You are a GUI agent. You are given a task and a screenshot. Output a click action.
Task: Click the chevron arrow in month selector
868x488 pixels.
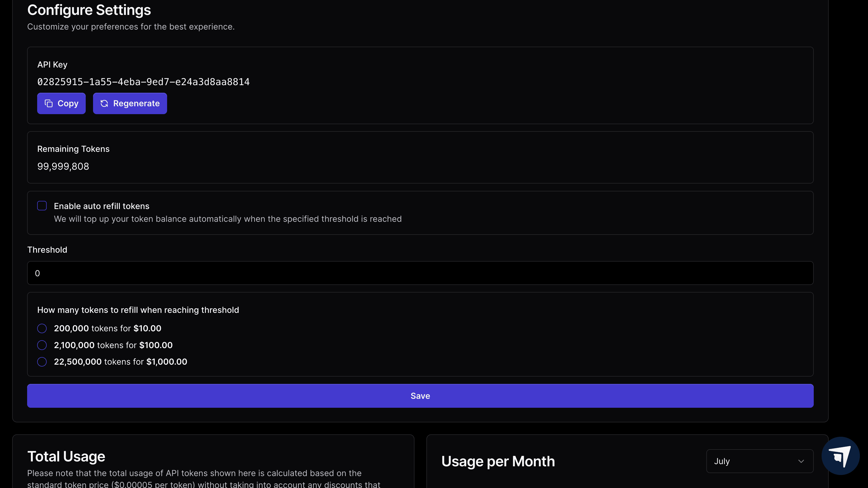801,461
